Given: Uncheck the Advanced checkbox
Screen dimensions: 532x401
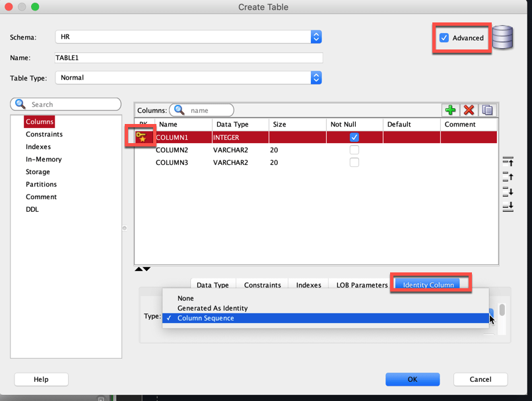Looking at the screenshot, I should (444, 38).
